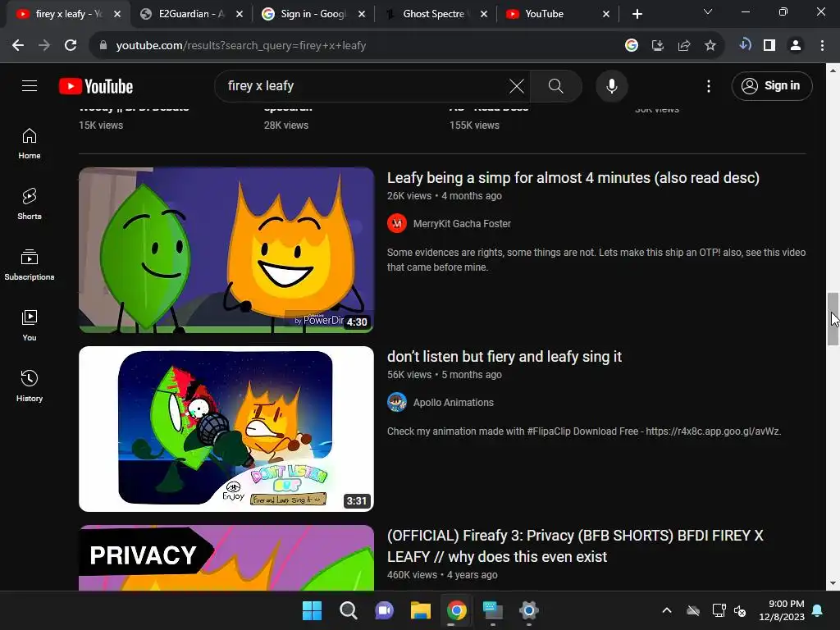Go back with browser back arrow
This screenshot has height=630, width=840.
(x=18, y=46)
